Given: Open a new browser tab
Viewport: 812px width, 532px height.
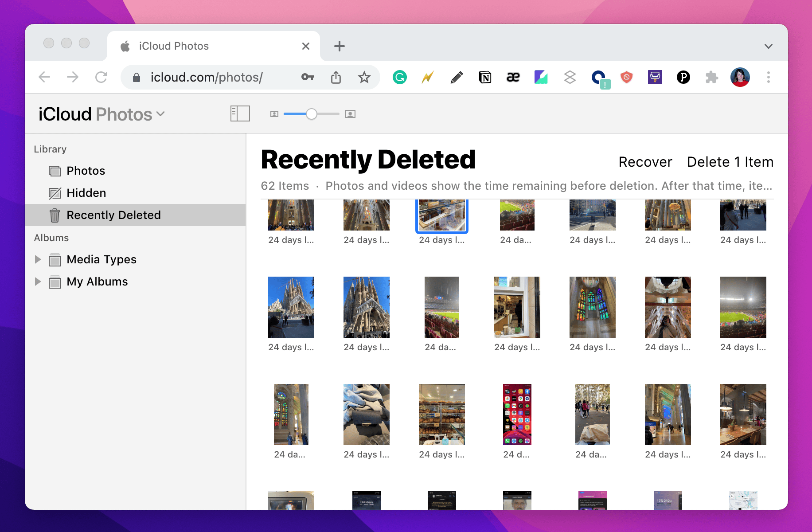Looking at the screenshot, I should 340,46.
